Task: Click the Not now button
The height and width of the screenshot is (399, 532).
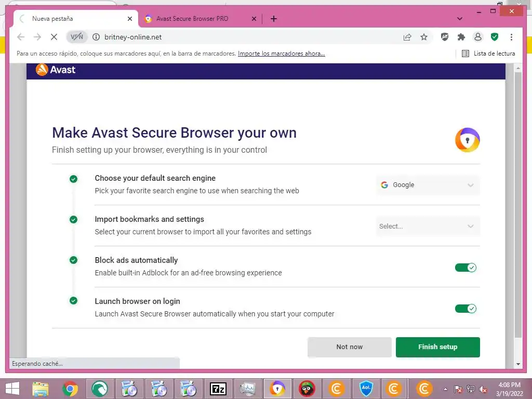Action: point(350,347)
